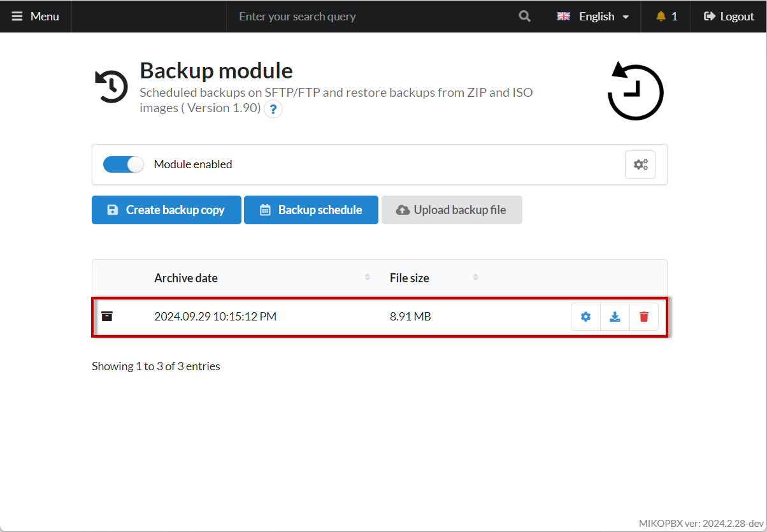Open the notifications bell
Image resolution: width=767 pixels, height=532 pixels.
point(666,17)
